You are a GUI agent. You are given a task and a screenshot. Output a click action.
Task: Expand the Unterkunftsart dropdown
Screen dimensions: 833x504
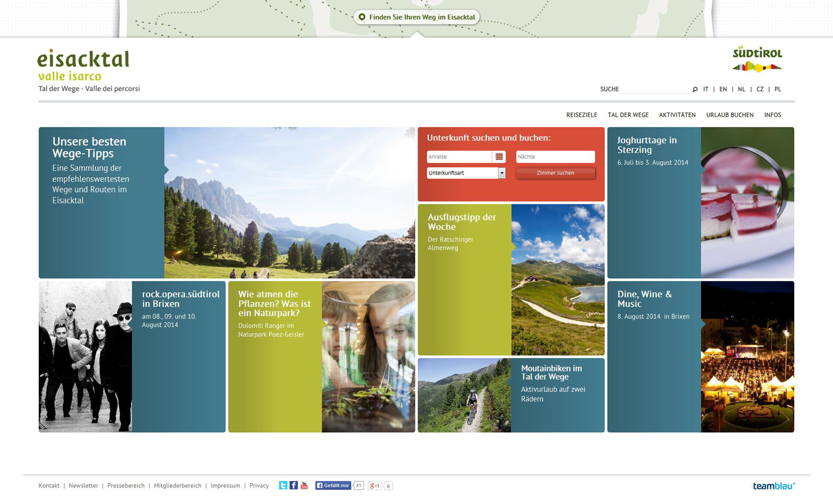pos(501,173)
